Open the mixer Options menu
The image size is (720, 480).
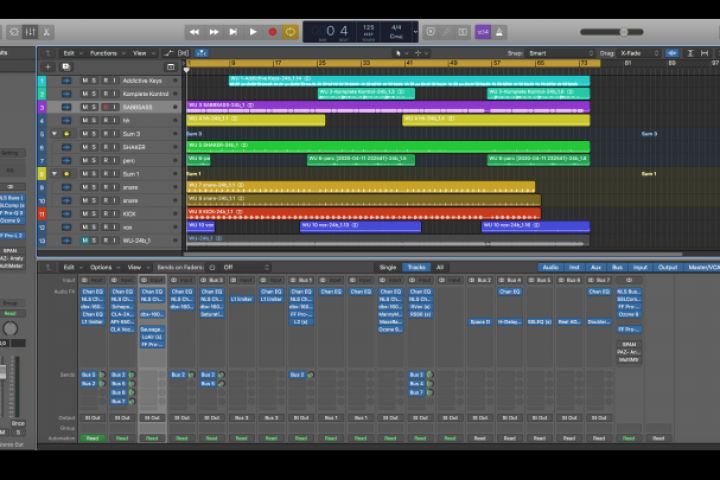[x=103, y=267]
